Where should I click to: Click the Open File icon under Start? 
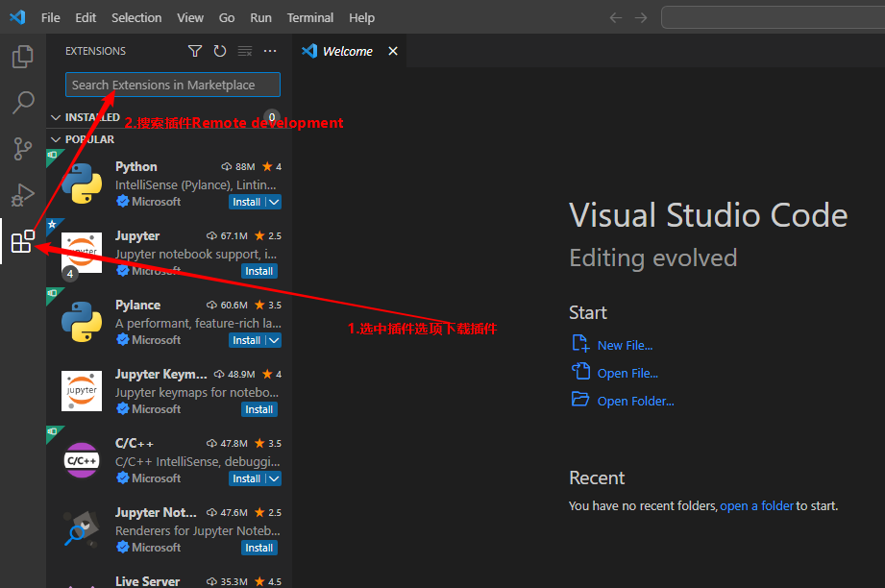pyautogui.click(x=580, y=371)
